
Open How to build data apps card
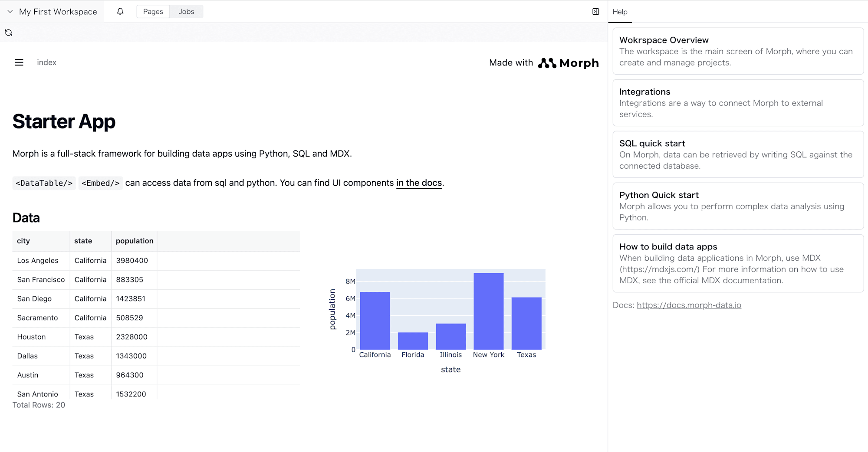738,263
